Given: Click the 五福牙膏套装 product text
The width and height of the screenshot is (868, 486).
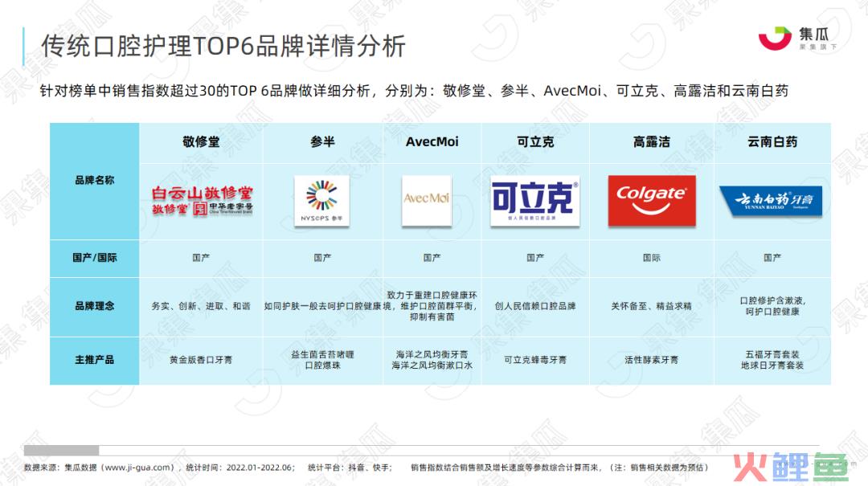Looking at the screenshot, I should [x=772, y=354].
